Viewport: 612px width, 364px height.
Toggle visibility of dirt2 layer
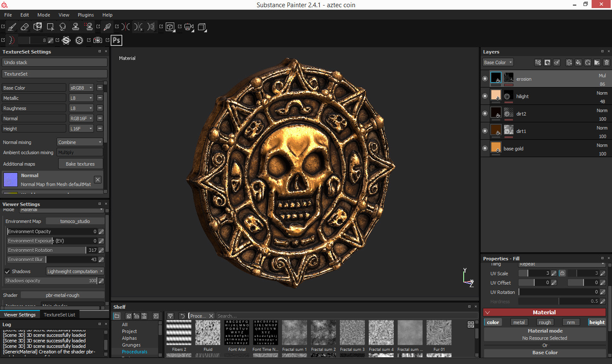point(485,113)
